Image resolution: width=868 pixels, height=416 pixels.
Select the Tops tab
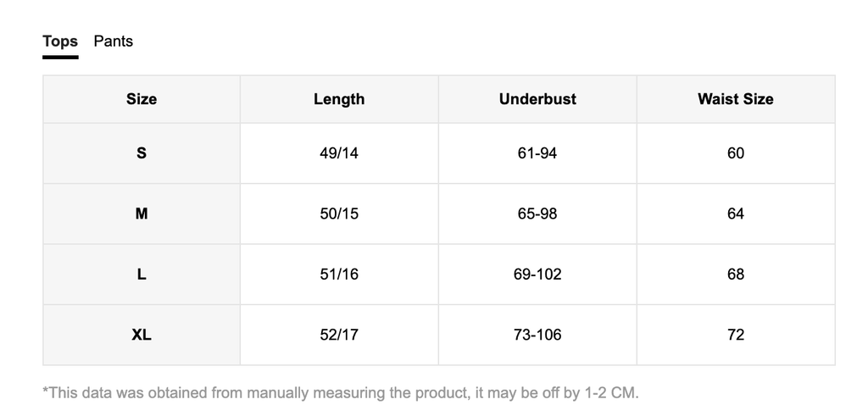[x=60, y=42]
